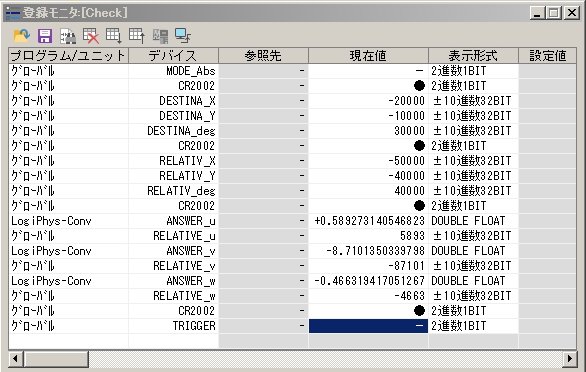Click the +0.58927314054682 3 ANSWER_u value

coord(368,221)
